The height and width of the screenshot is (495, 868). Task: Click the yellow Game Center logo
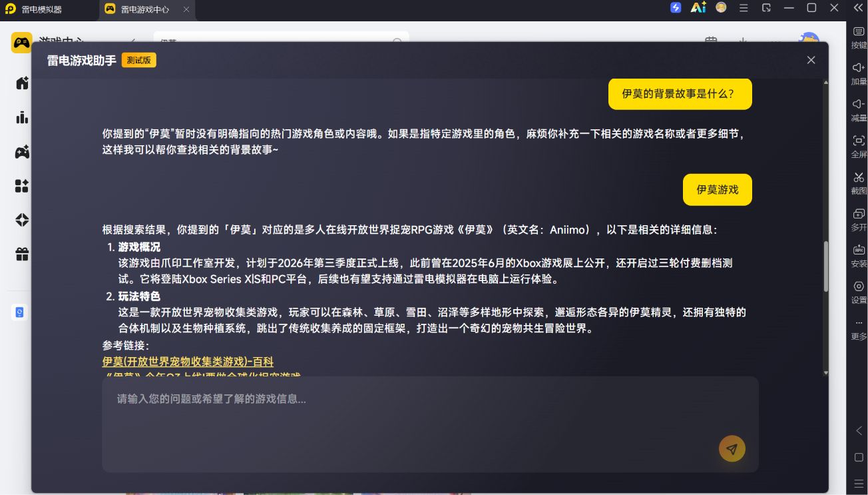click(21, 43)
